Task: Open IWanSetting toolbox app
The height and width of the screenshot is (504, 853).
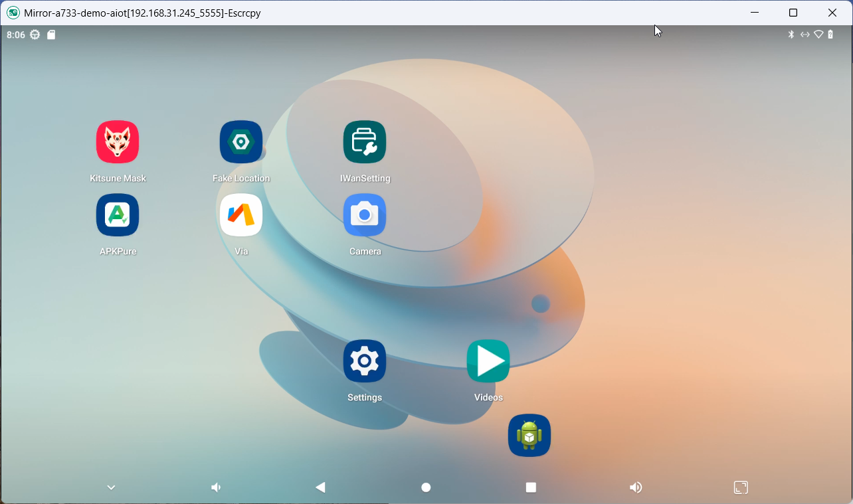Action: 365,142
